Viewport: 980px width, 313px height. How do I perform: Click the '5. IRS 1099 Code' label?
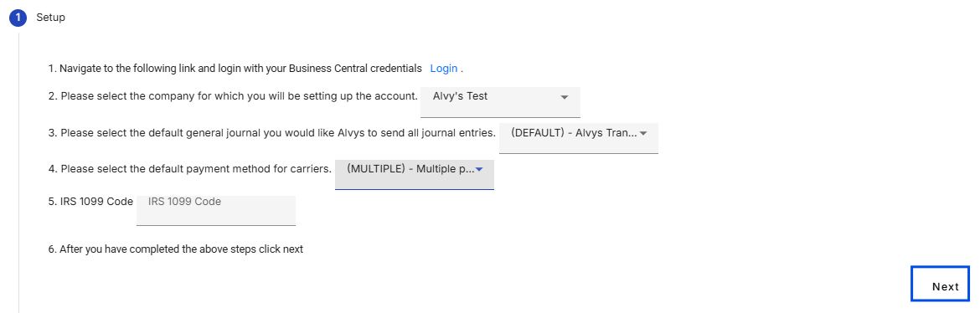click(90, 201)
